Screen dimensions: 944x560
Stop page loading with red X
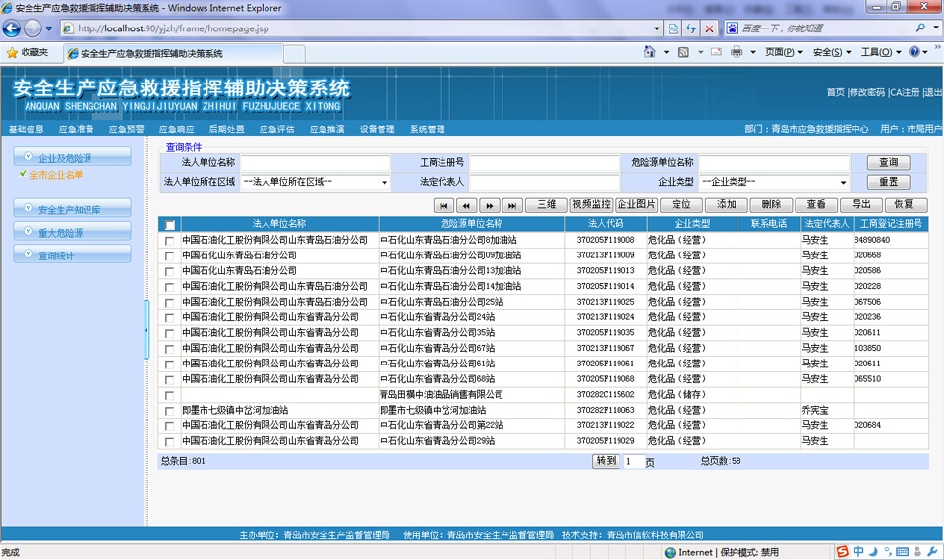pyautogui.click(x=709, y=28)
